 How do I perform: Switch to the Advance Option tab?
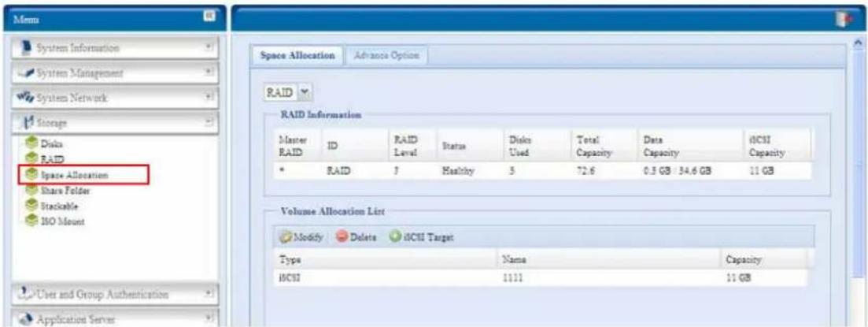point(386,56)
